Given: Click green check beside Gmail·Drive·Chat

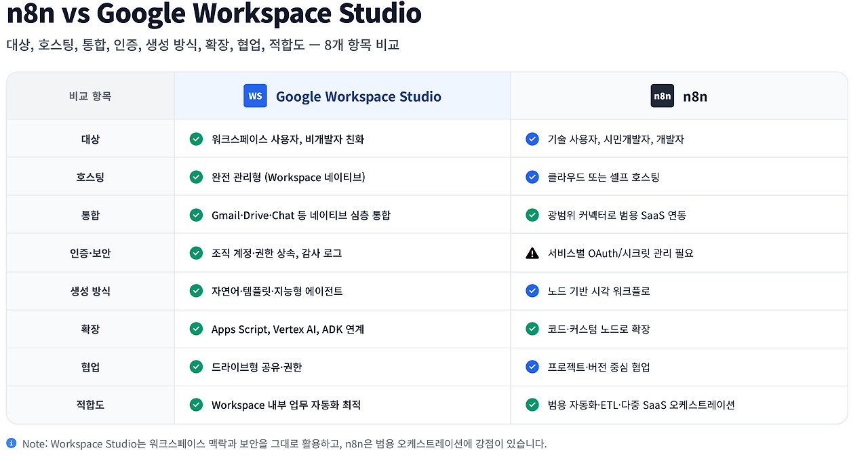Looking at the screenshot, I should (196, 215).
